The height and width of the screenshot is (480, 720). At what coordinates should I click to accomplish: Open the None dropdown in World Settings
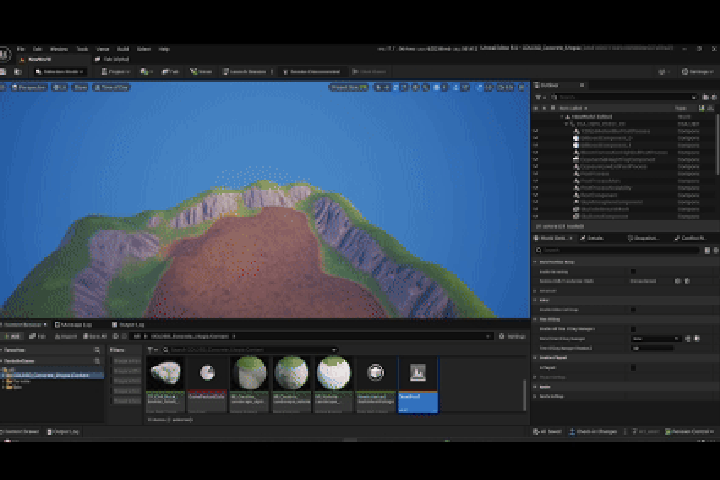click(x=655, y=339)
